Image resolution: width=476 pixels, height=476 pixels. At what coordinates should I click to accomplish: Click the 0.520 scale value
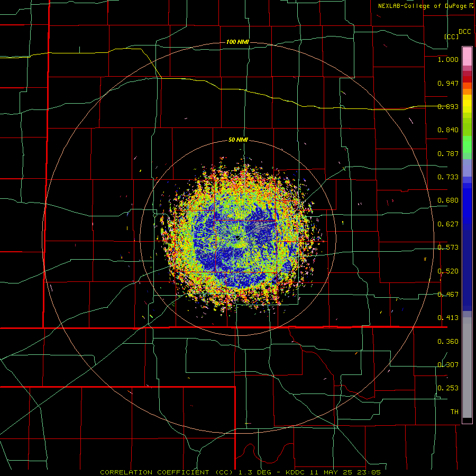(448, 271)
